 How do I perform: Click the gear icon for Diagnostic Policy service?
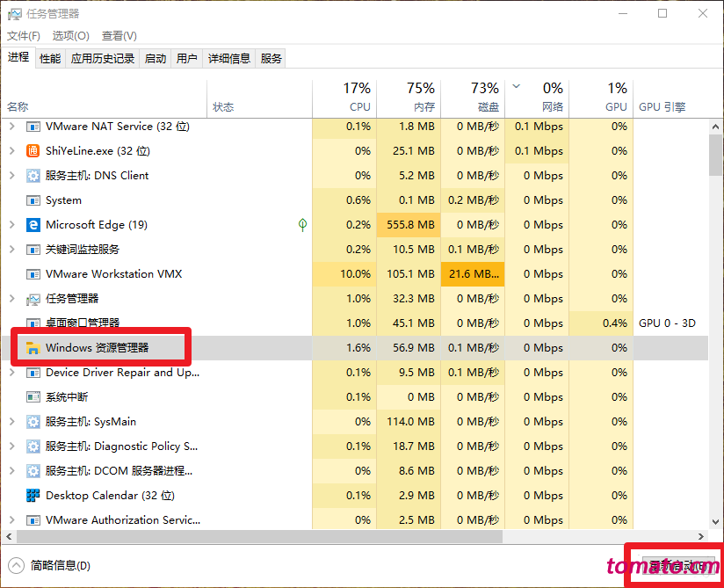tap(33, 446)
